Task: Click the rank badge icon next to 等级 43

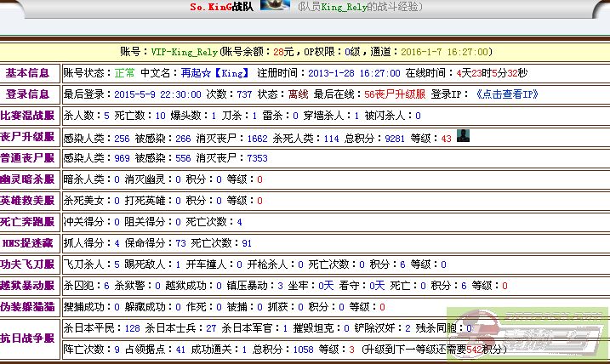Action: [x=463, y=136]
